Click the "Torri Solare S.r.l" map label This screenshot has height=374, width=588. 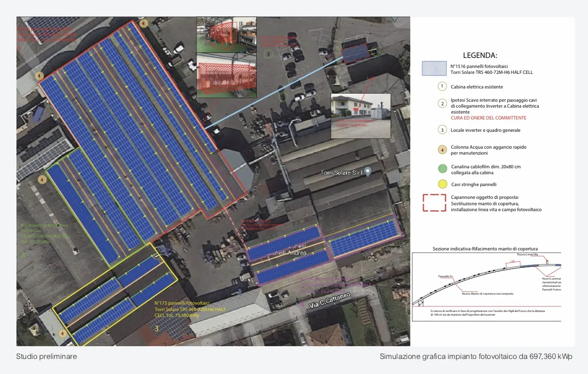(340, 172)
